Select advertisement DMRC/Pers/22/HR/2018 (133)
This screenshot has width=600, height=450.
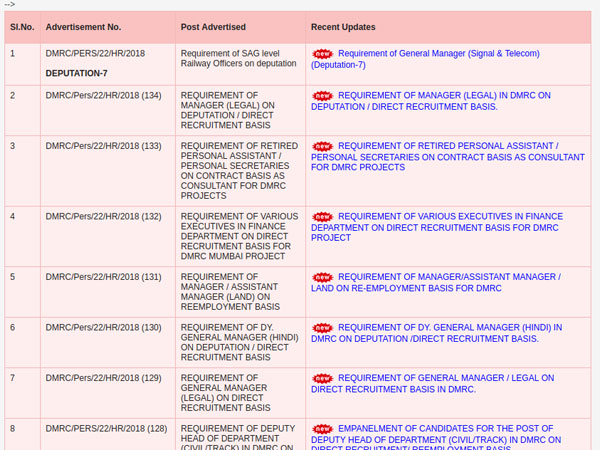tap(104, 146)
